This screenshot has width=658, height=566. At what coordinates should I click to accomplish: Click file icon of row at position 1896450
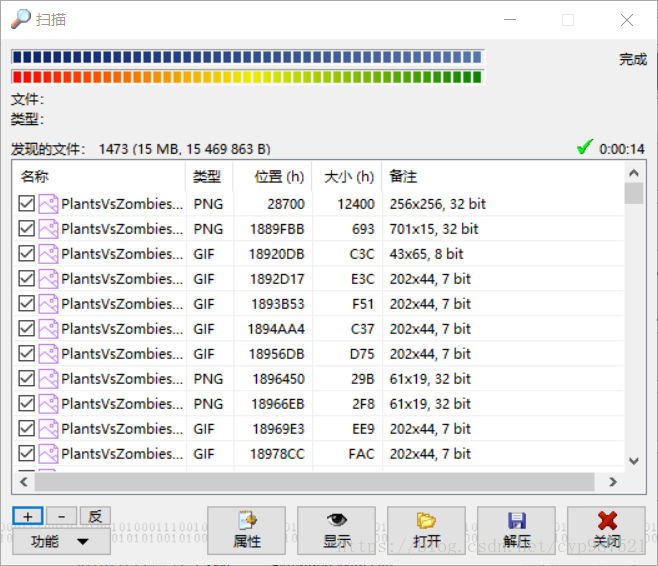point(48,379)
